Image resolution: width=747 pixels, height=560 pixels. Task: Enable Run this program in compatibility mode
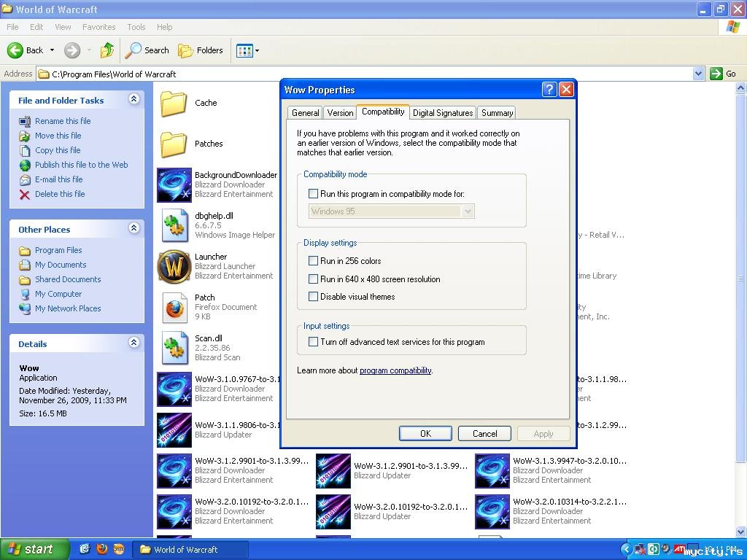click(314, 194)
